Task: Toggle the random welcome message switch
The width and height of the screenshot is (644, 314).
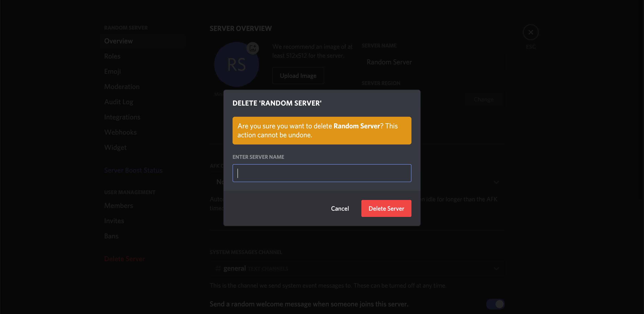Action: (495, 304)
